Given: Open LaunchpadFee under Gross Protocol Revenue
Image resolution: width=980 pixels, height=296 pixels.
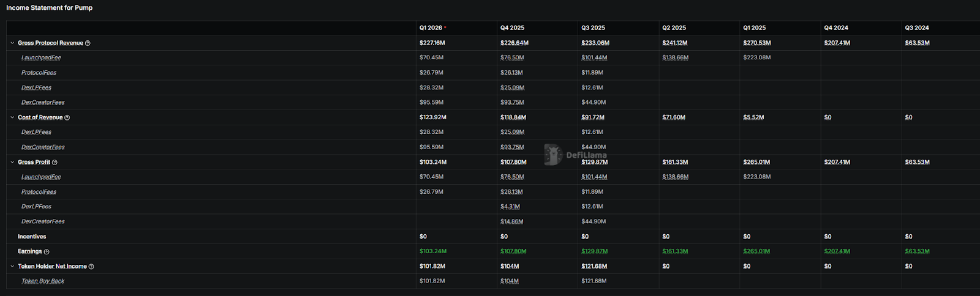Looking at the screenshot, I should (x=41, y=58).
